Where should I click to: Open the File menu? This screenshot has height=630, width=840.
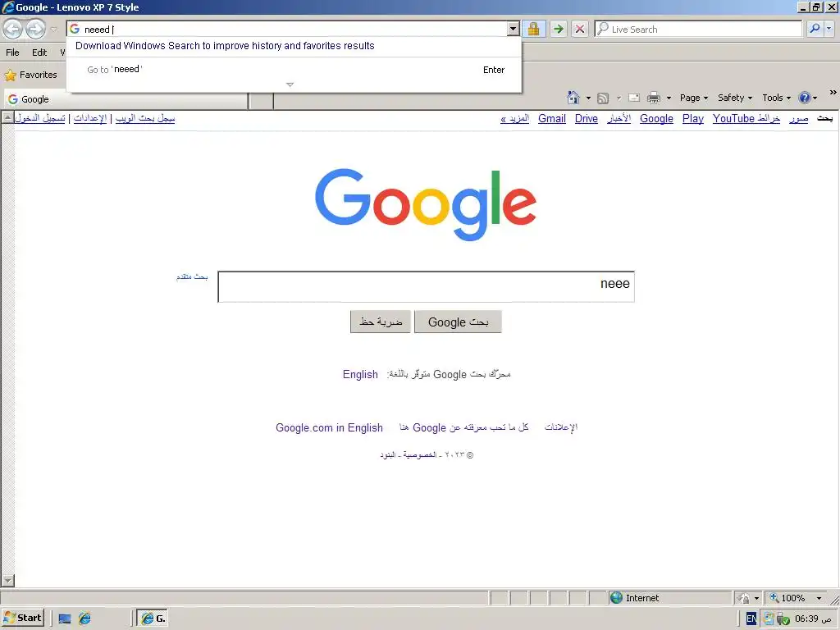12,52
